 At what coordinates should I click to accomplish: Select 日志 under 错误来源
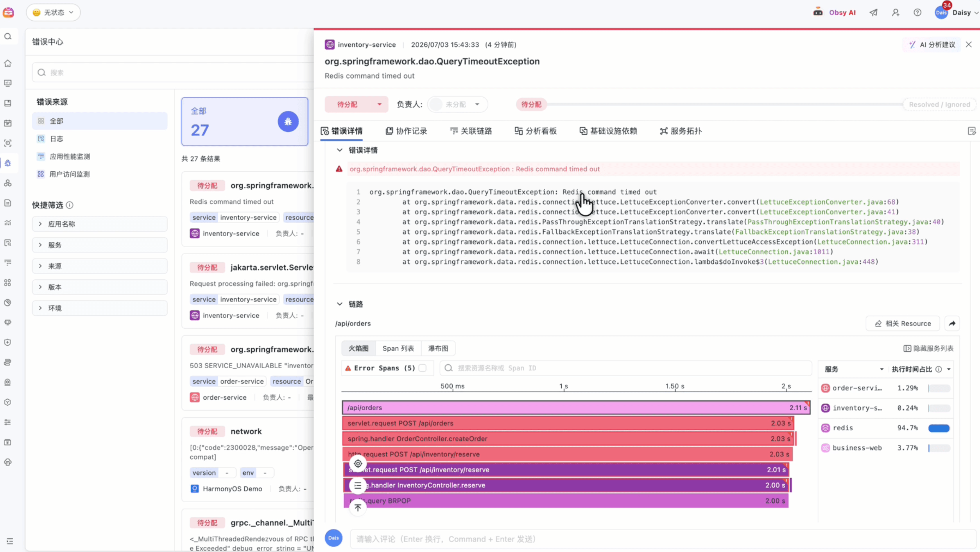pos(100,139)
